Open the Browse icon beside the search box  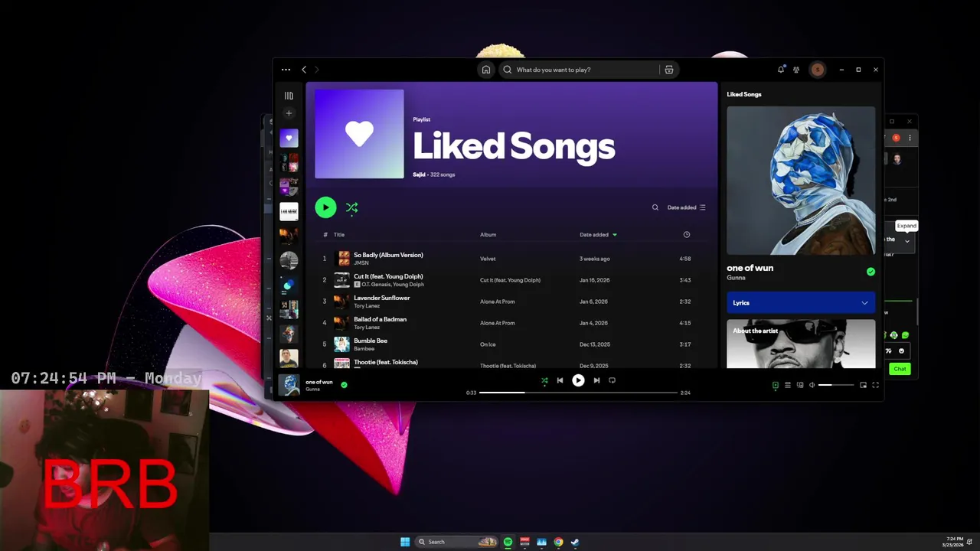coord(669,70)
